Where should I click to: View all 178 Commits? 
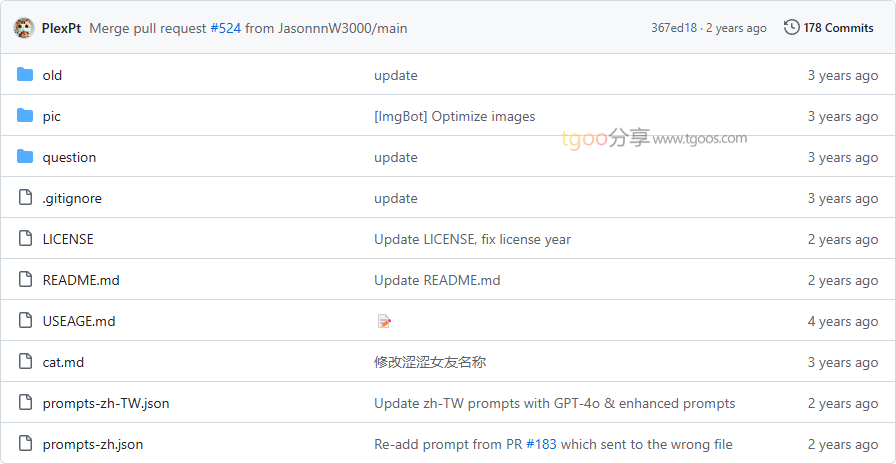[x=838, y=28]
